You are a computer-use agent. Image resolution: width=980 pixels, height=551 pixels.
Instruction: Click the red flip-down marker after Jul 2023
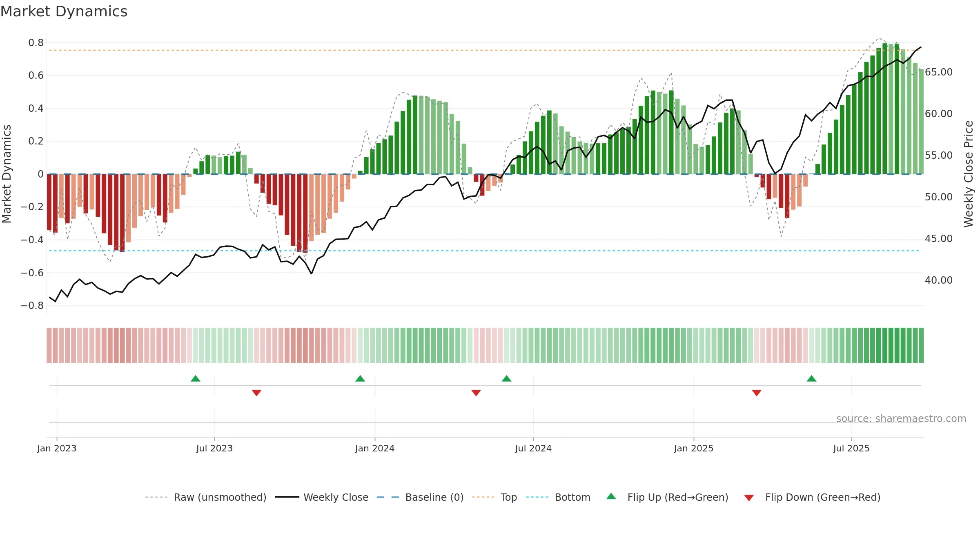tap(256, 393)
